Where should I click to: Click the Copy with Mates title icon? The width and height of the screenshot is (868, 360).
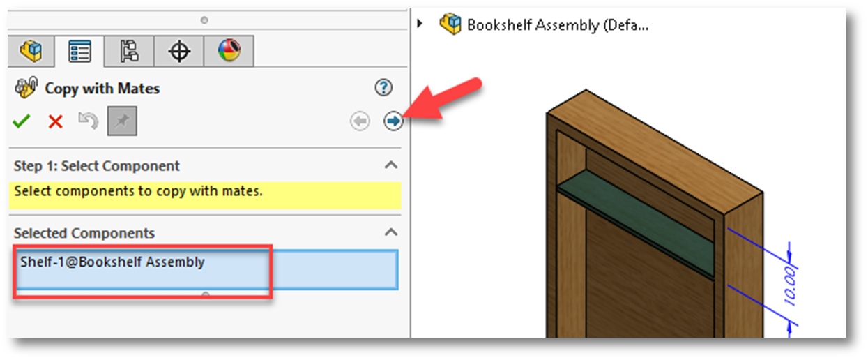tap(26, 88)
